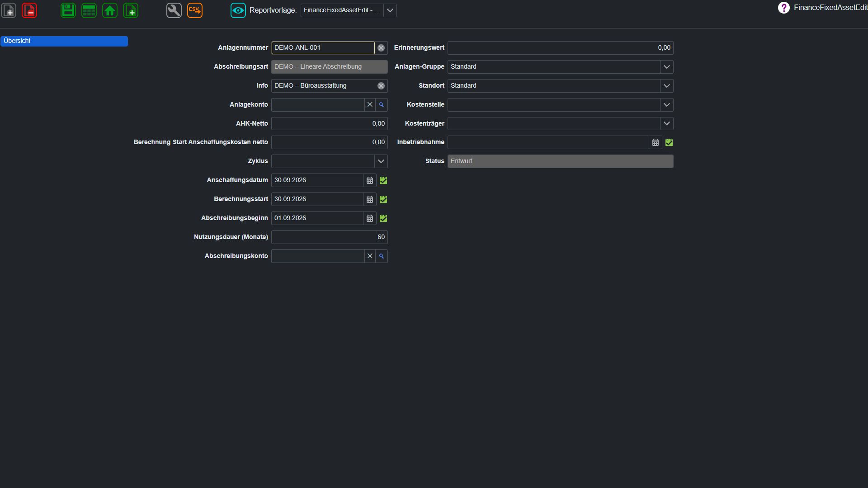Toggle the green check beside Berechnungsstart
This screenshot has height=488, width=868.
383,199
